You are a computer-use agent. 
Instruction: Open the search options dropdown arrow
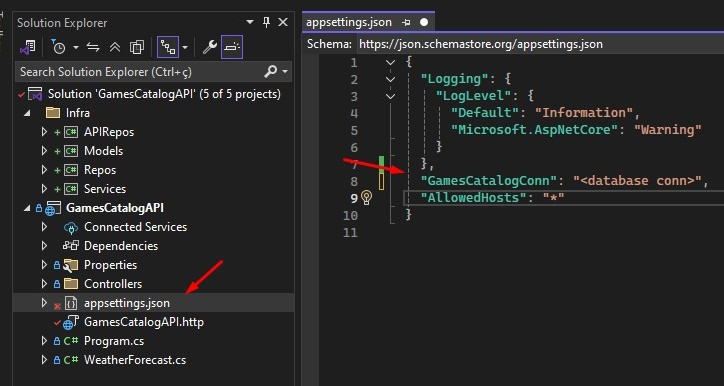tap(284, 72)
